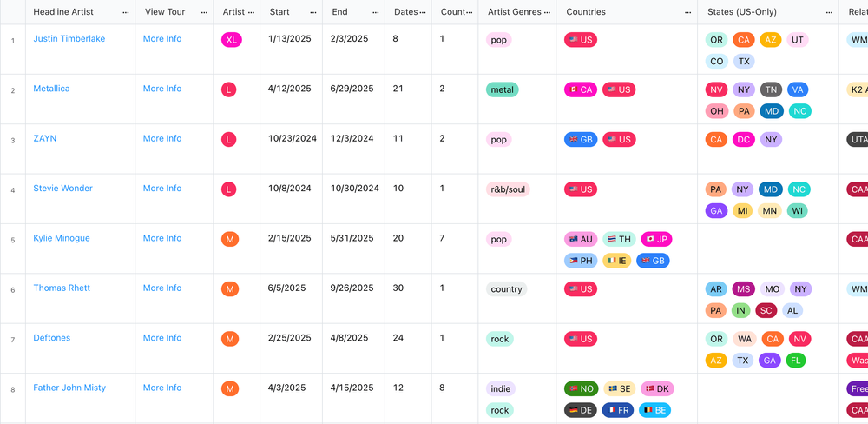Open Stevie Wonder artist link
868x424 pixels.
tap(63, 189)
